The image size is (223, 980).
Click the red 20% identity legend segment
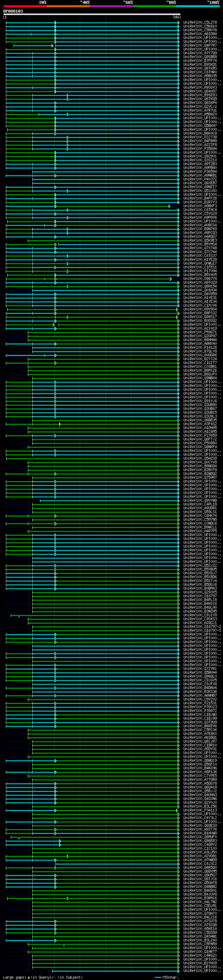25,7
